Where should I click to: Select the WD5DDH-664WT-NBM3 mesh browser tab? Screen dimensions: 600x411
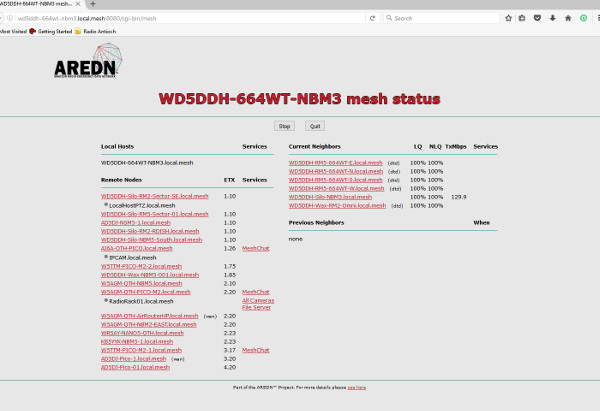coord(40,4)
